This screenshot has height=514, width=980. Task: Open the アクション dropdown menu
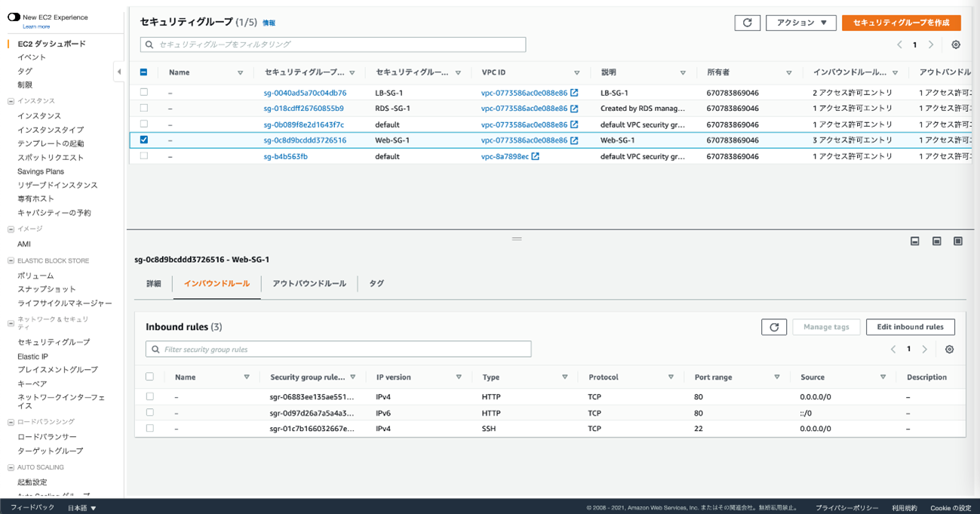click(x=800, y=23)
